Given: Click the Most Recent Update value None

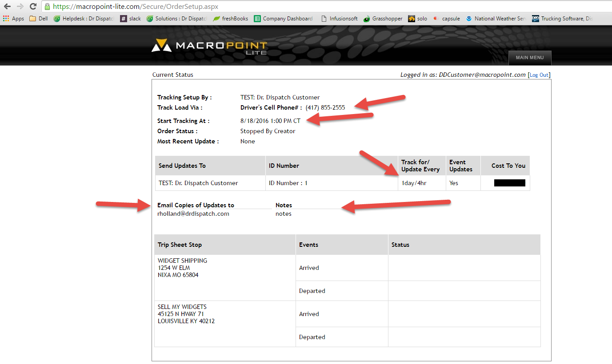Looking at the screenshot, I should [x=248, y=141].
